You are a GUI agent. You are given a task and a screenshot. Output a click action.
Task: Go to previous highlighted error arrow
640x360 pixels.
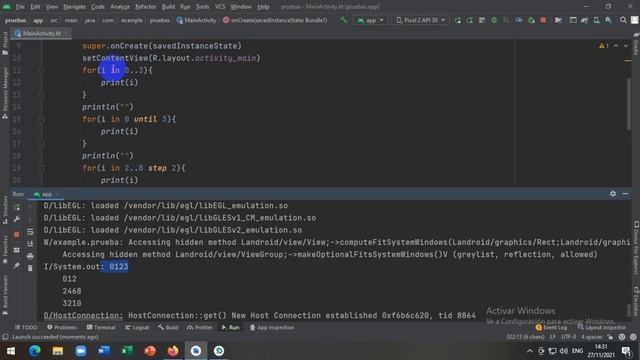coord(616,46)
